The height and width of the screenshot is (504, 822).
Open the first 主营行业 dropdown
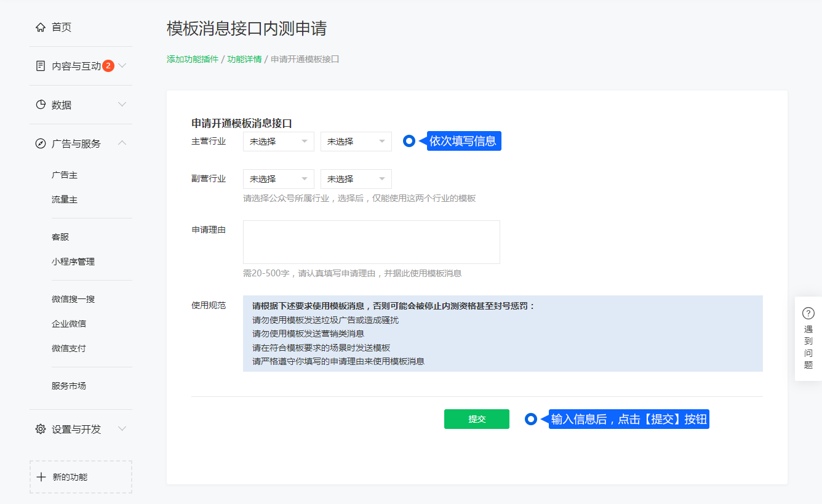pos(278,142)
